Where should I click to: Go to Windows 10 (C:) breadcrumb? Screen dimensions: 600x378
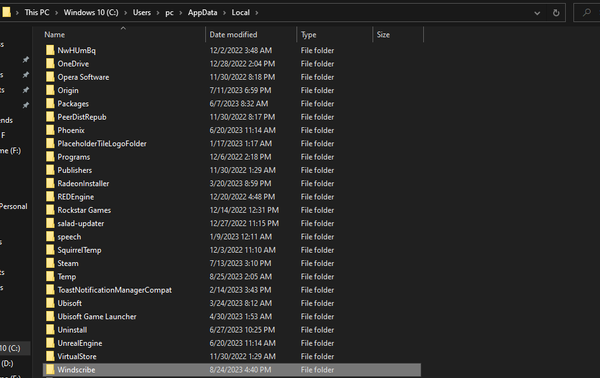click(91, 13)
